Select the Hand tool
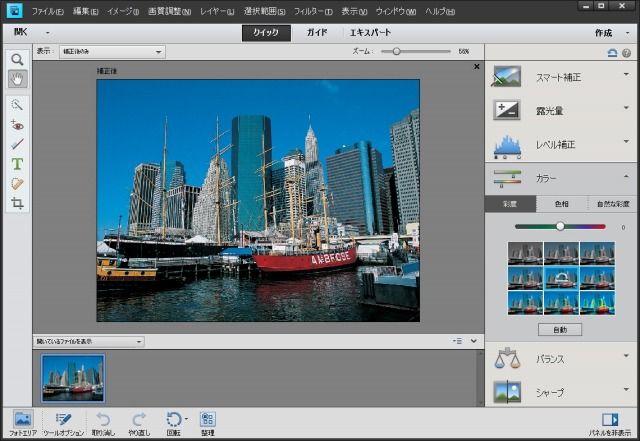This screenshot has height=441, width=640. (17, 79)
